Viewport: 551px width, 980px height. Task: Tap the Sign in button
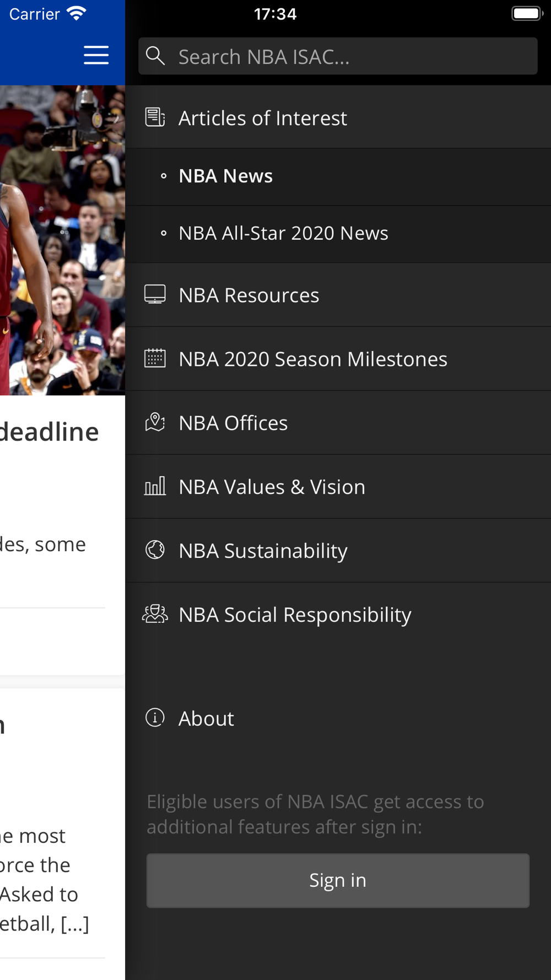tap(338, 880)
